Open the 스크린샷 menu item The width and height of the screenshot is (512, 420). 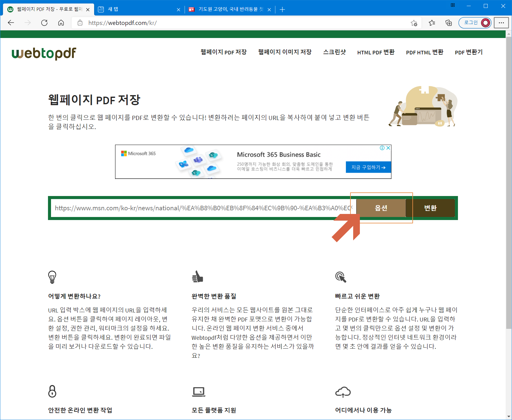pyautogui.click(x=334, y=52)
